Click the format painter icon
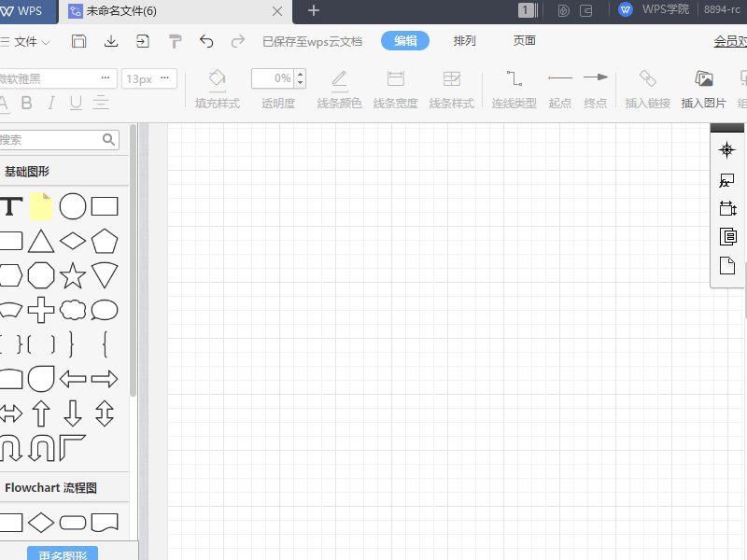 click(x=176, y=41)
